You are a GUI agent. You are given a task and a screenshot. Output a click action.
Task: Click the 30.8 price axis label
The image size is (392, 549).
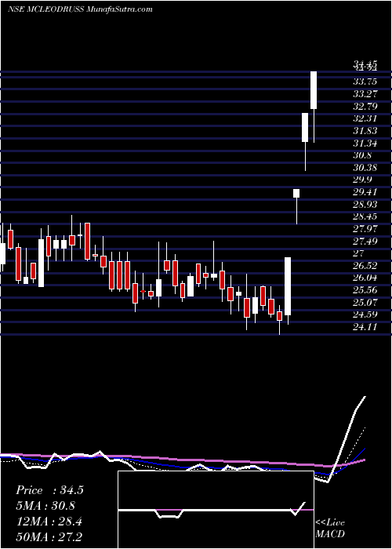pos(362,155)
